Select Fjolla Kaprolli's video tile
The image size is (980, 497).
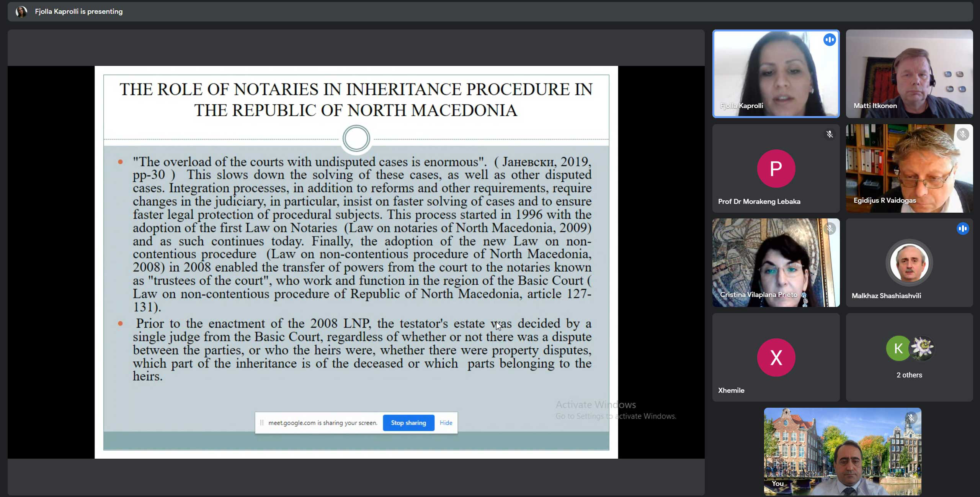tap(776, 74)
